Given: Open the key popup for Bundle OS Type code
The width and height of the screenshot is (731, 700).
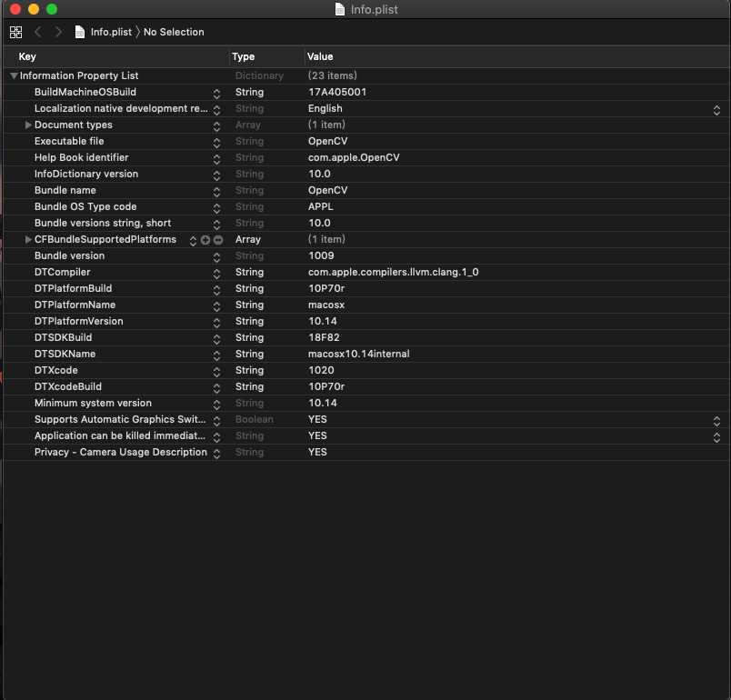Looking at the screenshot, I should pos(216,208).
